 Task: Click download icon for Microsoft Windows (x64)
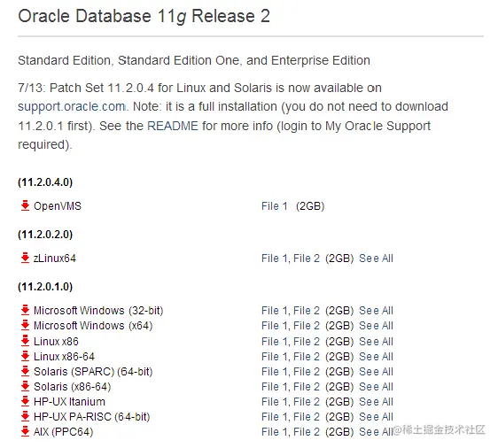[25, 325]
